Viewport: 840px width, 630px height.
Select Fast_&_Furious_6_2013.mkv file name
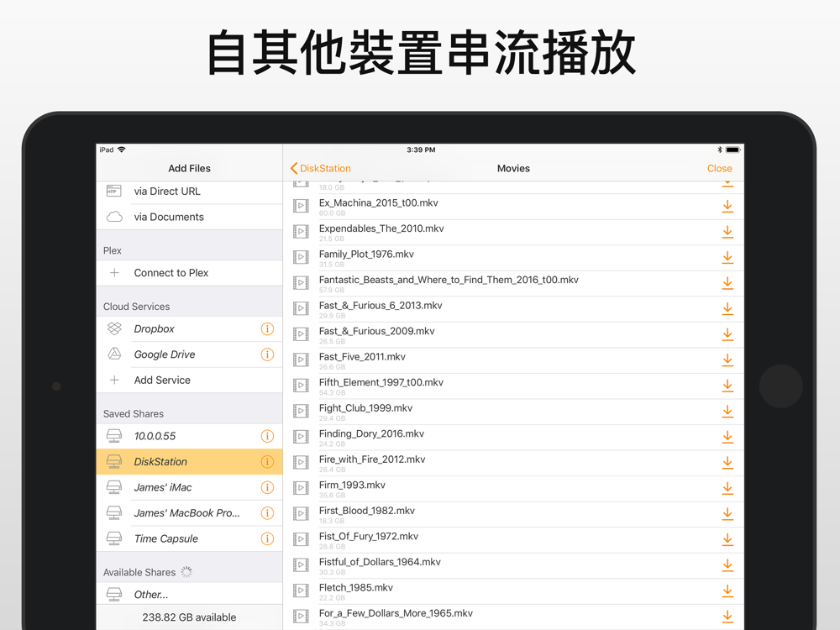pyautogui.click(x=381, y=306)
